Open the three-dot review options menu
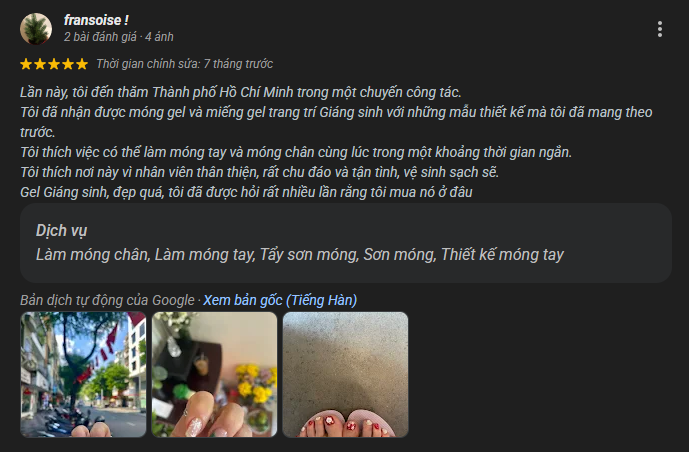Image resolution: width=689 pixels, height=452 pixels. pos(660,29)
